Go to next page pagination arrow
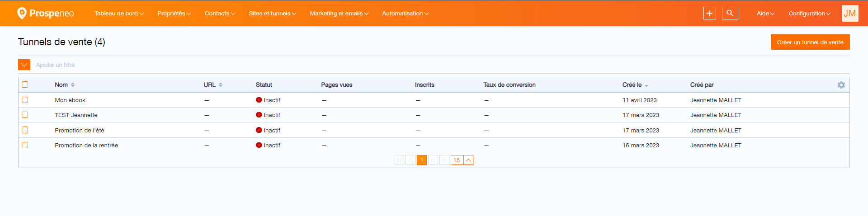868x216 pixels. [x=433, y=160]
